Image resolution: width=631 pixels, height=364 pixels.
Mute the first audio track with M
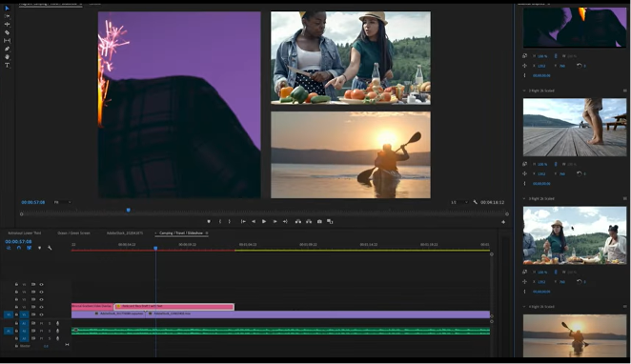pyautogui.click(x=41, y=323)
